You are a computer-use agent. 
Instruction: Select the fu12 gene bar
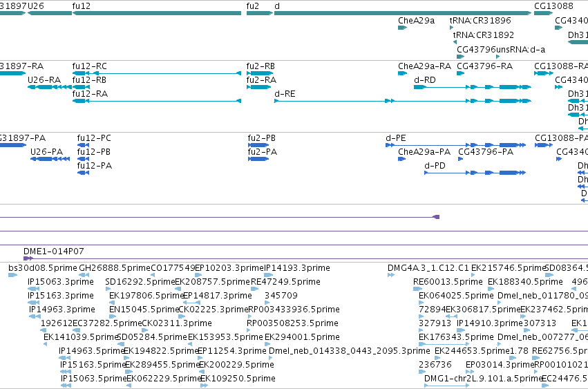157,13
